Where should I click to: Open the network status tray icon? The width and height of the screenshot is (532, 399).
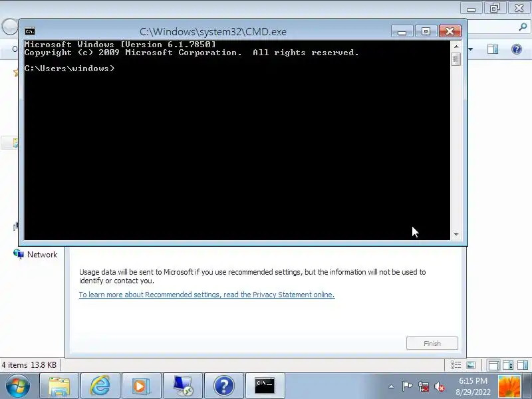click(424, 386)
